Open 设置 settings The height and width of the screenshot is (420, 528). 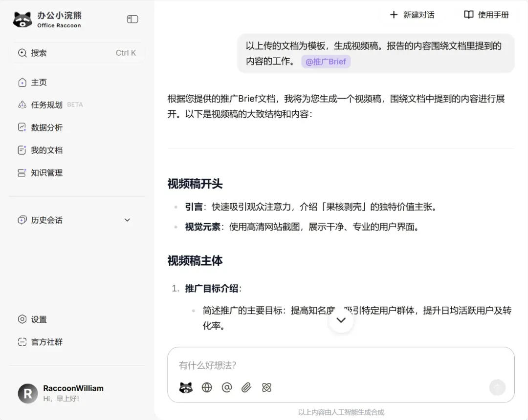[39, 319]
